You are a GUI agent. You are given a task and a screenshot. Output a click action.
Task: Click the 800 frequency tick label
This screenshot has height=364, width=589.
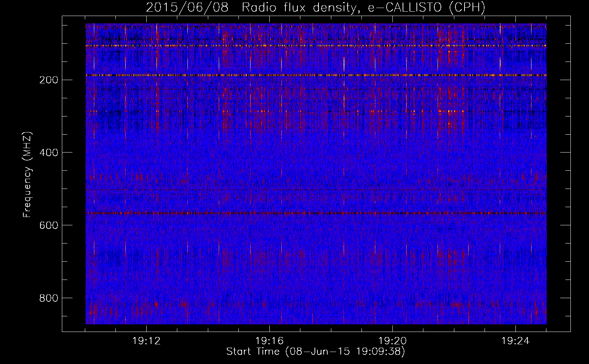coord(49,298)
